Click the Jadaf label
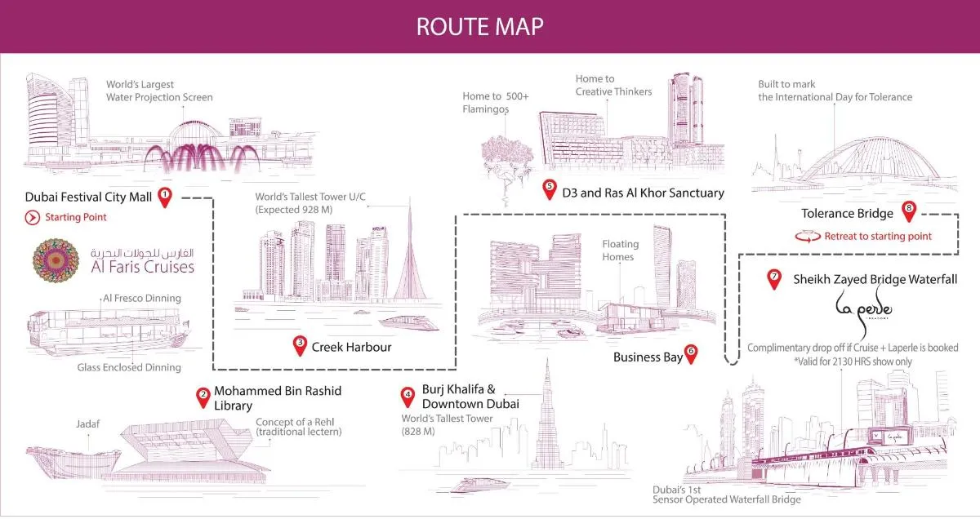Image resolution: width=980 pixels, height=519 pixels. [x=87, y=424]
